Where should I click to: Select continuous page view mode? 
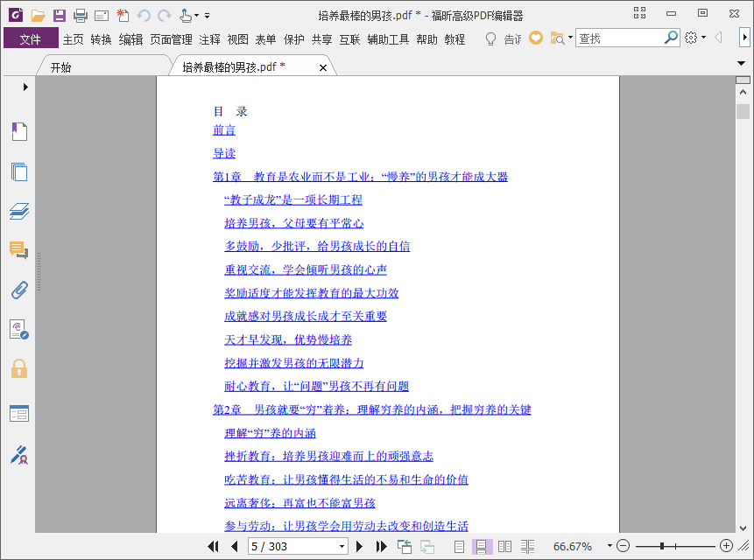pyautogui.click(x=482, y=546)
